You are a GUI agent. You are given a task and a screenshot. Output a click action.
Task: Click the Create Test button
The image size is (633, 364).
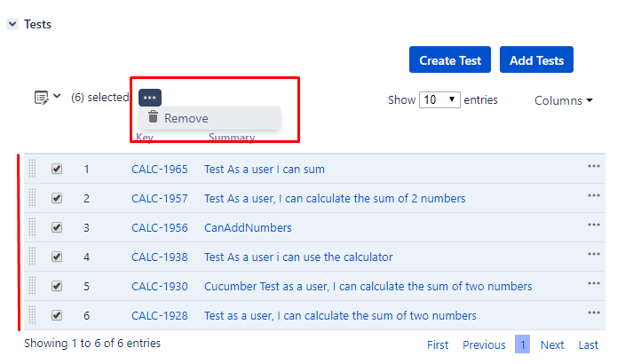450,59
